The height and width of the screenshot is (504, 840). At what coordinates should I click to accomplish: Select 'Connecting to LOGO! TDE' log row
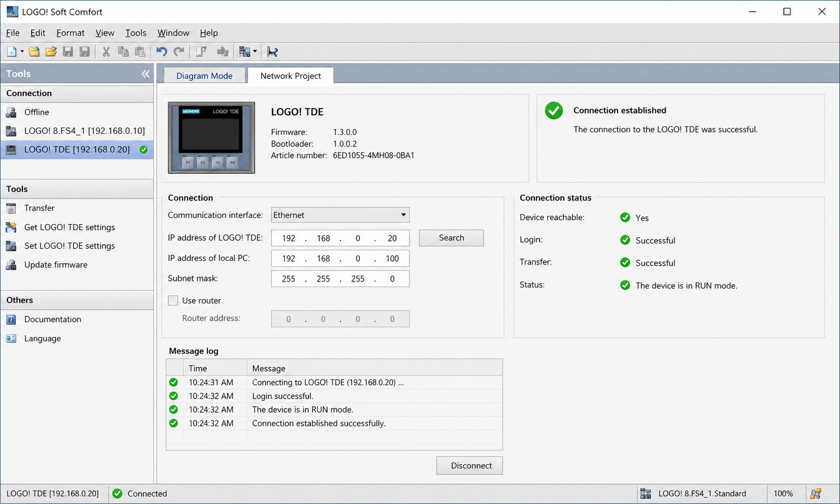coord(334,383)
